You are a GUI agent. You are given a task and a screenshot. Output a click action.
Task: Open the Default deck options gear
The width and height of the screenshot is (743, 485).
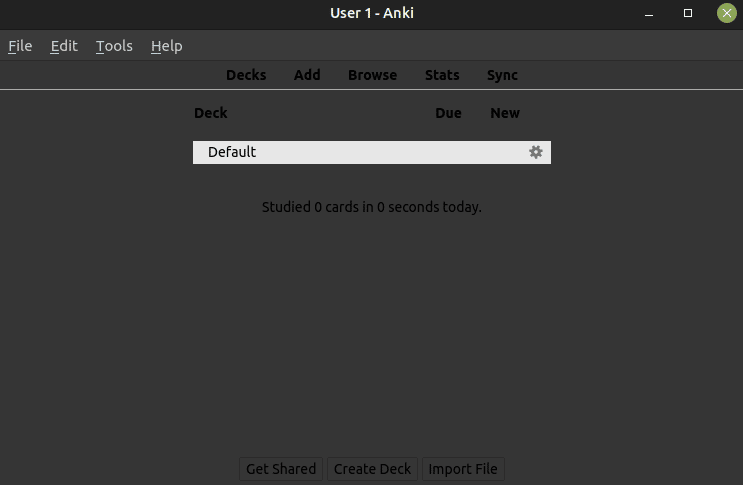[535, 152]
